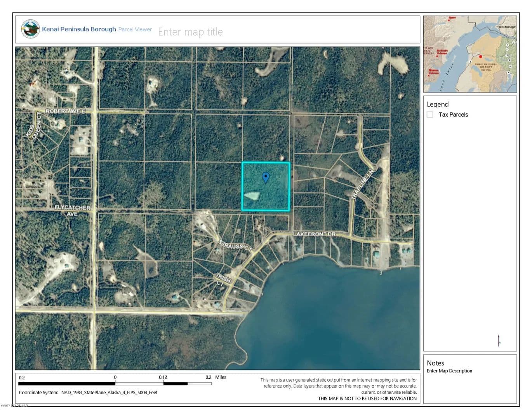Click the Lakefront Dr road label
The image size is (532, 419).
click(x=314, y=234)
